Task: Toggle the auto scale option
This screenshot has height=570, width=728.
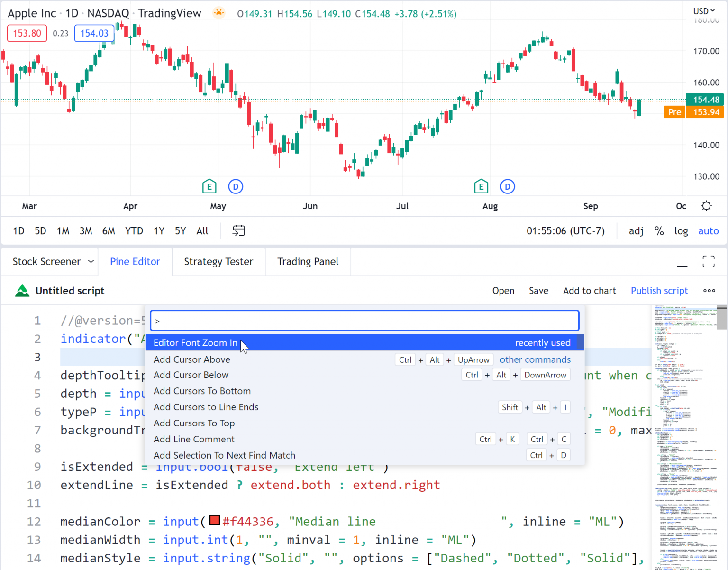Action: pos(708,231)
